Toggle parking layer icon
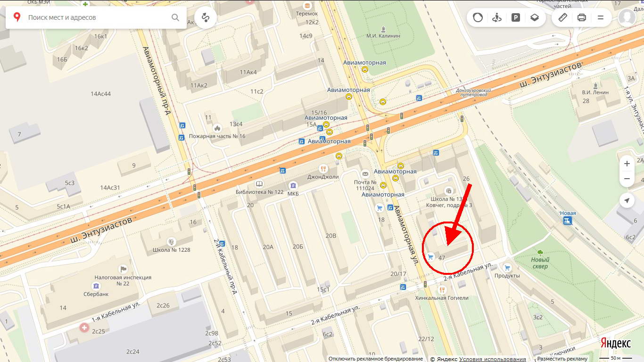The image size is (644, 362). tap(516, 18)
